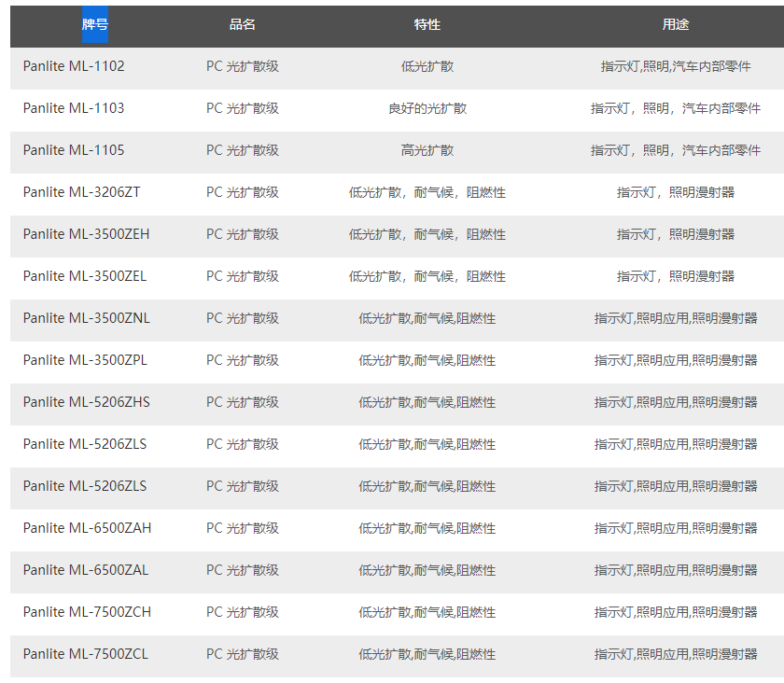The image size is (784, 683).
Task: Click the highlighted 牌号 column header
Action: click(x=94, y=24)
